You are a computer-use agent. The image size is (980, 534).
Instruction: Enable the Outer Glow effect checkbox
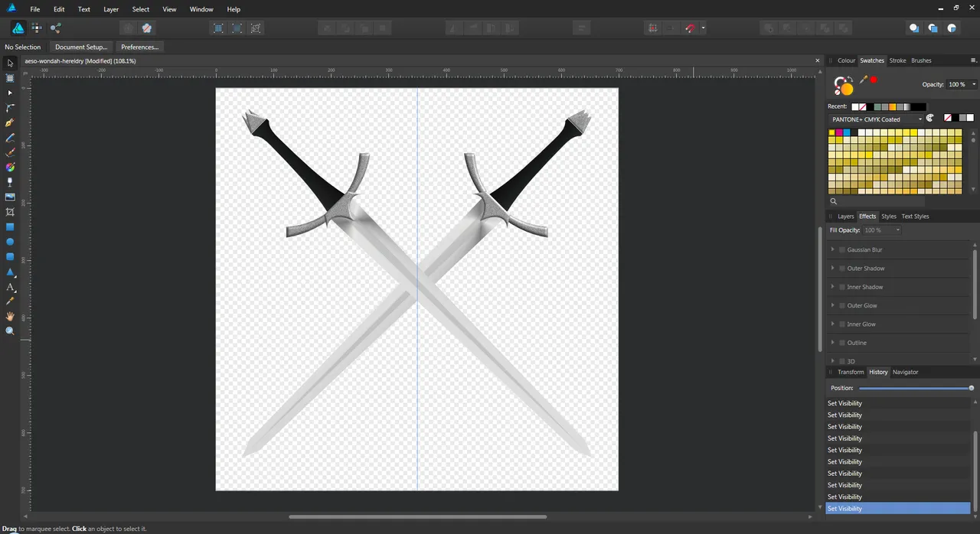coord(842,305)
